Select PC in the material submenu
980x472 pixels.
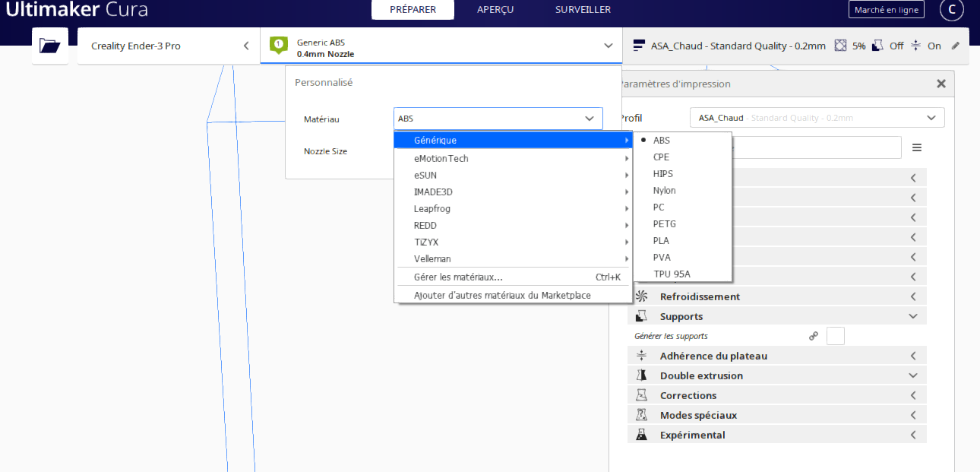pyautogui.click(x=682, y=207)
